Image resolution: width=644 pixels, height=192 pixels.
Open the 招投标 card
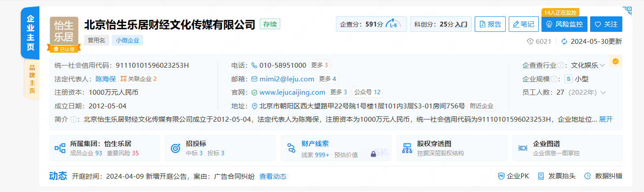click(220, 148)
